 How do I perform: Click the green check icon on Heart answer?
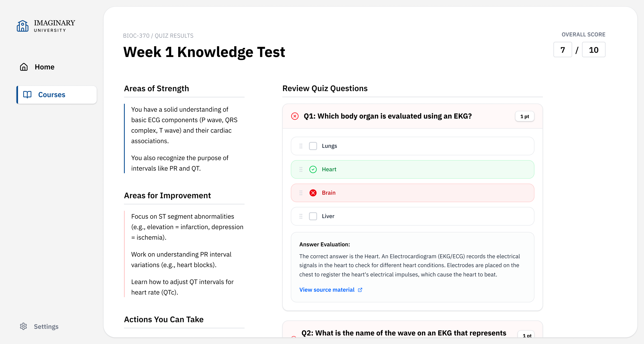(x=313, y=169)
